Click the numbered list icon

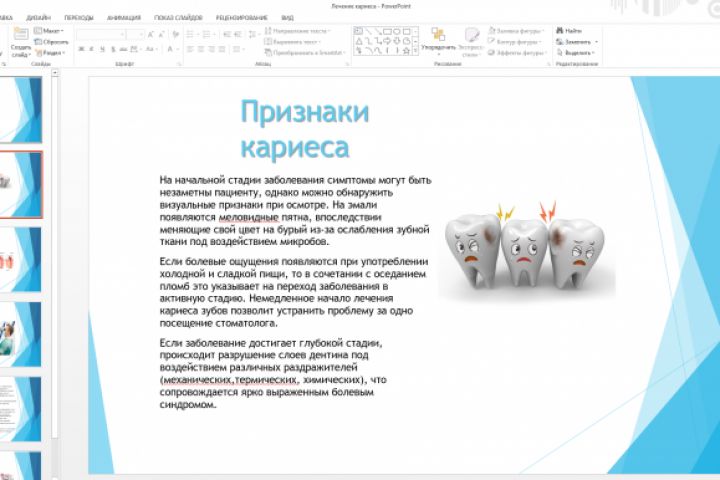pos(206,34)
